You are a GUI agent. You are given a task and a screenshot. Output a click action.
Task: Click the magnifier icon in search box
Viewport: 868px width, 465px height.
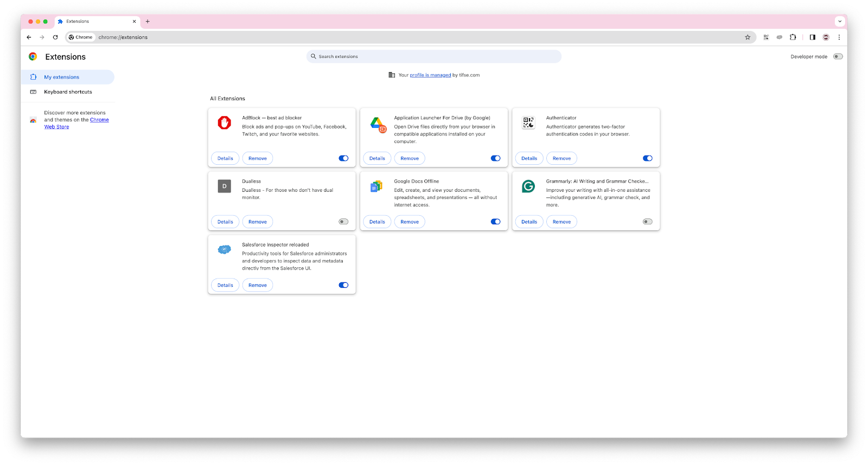(x=313, y=56)
